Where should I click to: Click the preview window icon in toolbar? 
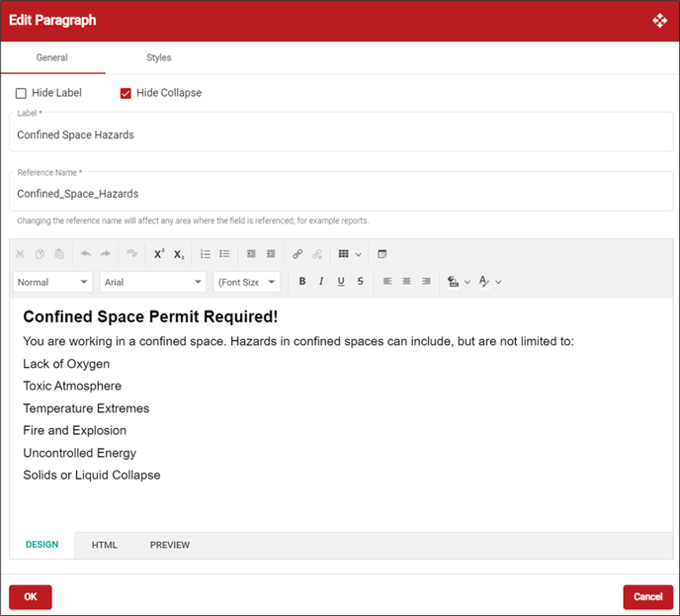(x=382, y=254)
